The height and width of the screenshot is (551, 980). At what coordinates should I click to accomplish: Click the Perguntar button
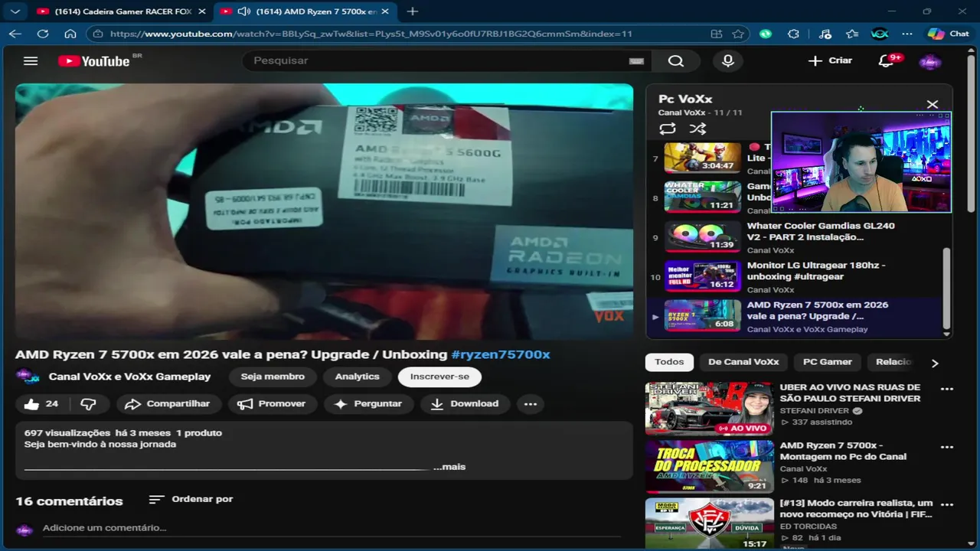(x=368, y=404)
